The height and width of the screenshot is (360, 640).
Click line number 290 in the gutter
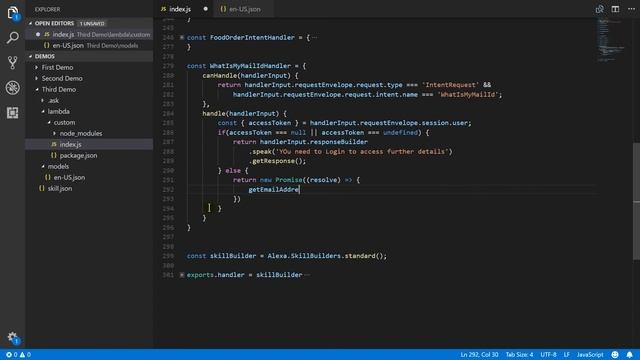(x=168, y=171)
